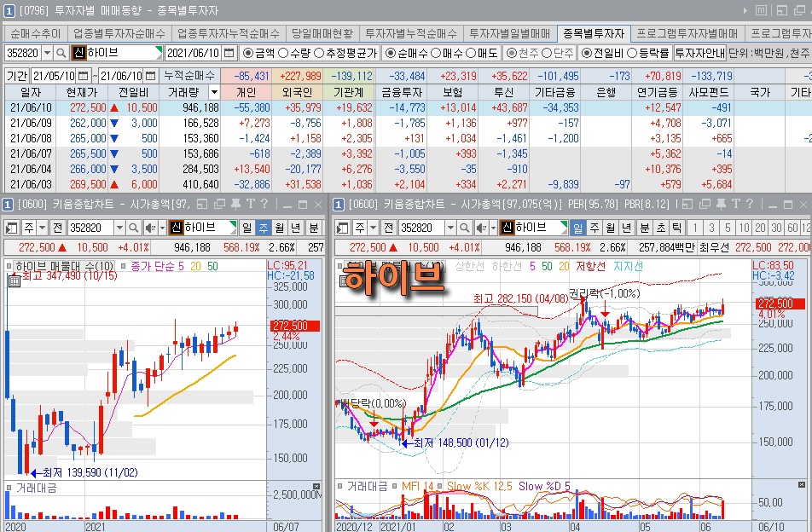Open the calendar for date 2021/06/10
The width and height of the screenshot is (812, 532).
coord(229,53)
